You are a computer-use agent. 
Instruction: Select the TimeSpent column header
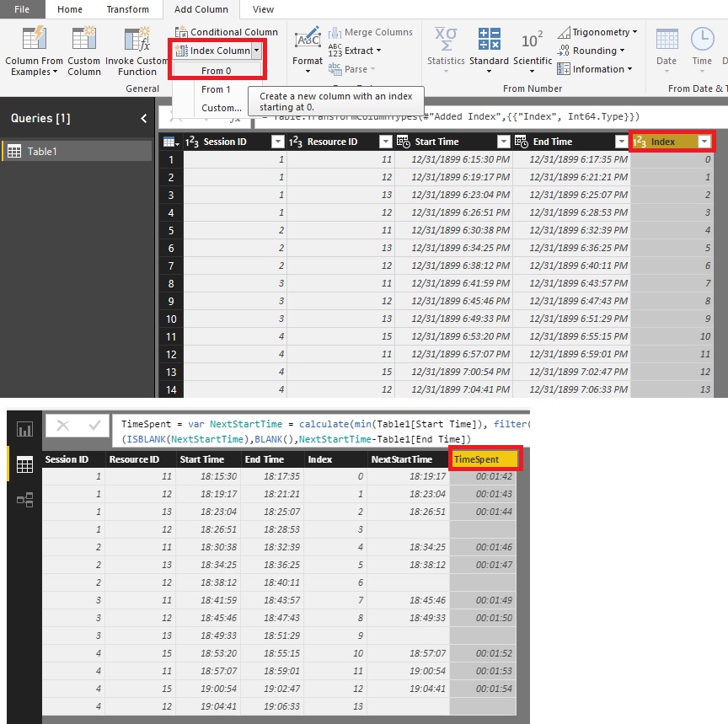483,459
